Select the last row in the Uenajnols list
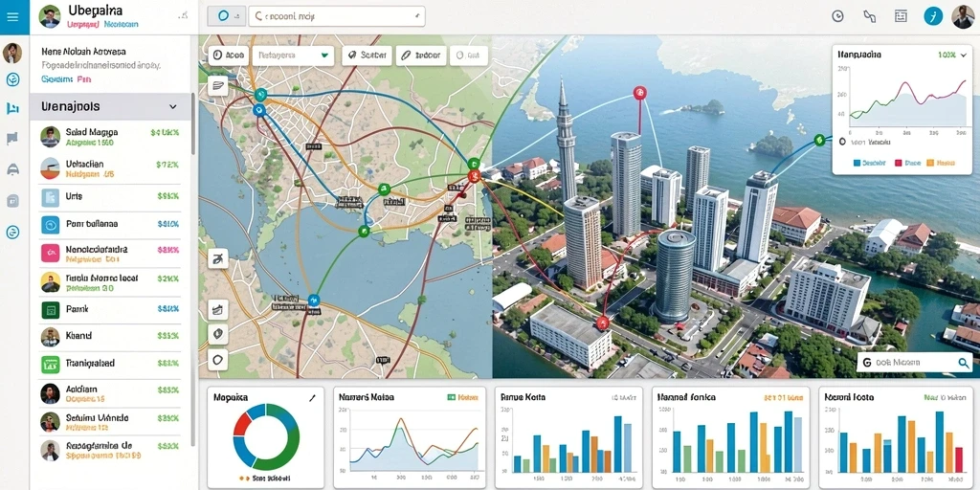This screenshot has width=980, height=490. click(110, 451)
